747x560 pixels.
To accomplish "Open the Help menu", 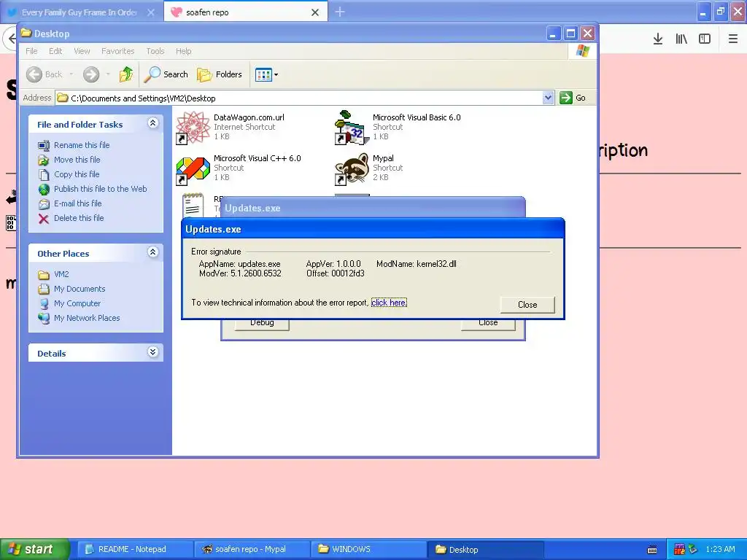I will tap(183, 51).
